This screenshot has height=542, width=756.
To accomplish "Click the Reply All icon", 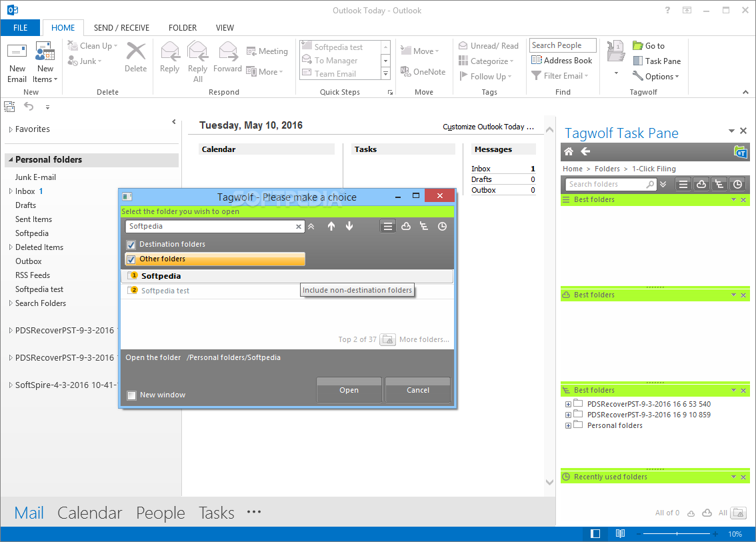I will [198, 52].
